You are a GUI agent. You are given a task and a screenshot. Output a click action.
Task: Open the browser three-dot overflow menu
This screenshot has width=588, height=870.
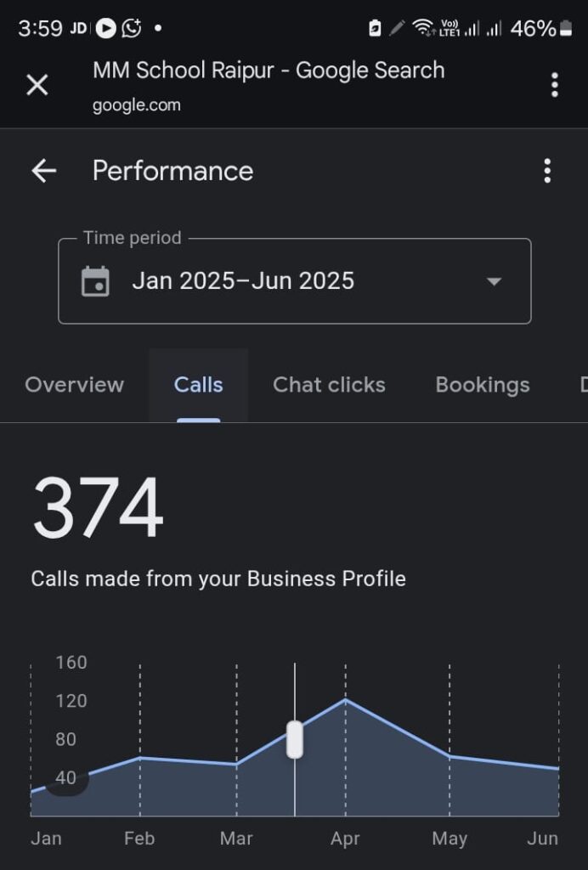(554, 85)
